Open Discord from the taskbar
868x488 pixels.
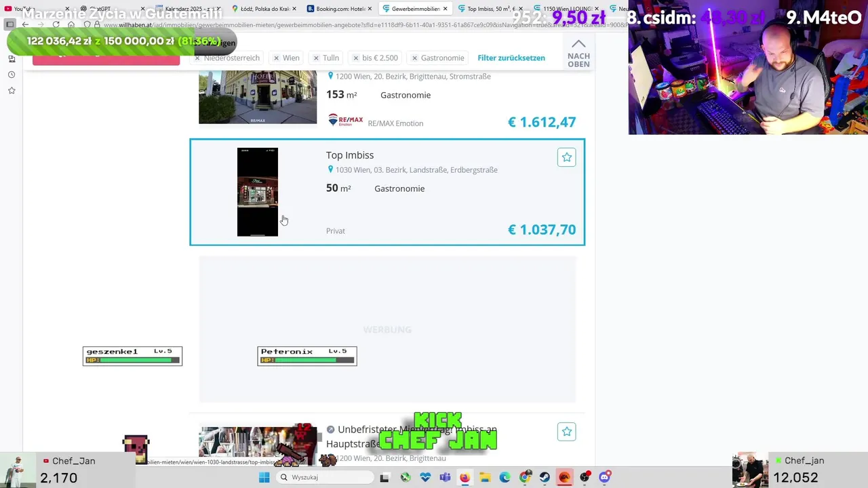tap(604, 477)
